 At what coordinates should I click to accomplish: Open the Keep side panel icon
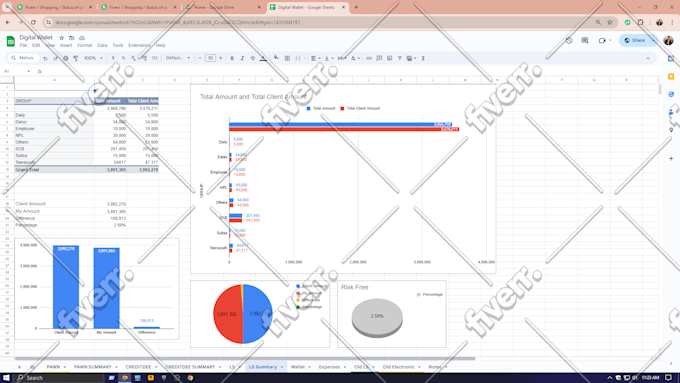[x=671, y=76]
